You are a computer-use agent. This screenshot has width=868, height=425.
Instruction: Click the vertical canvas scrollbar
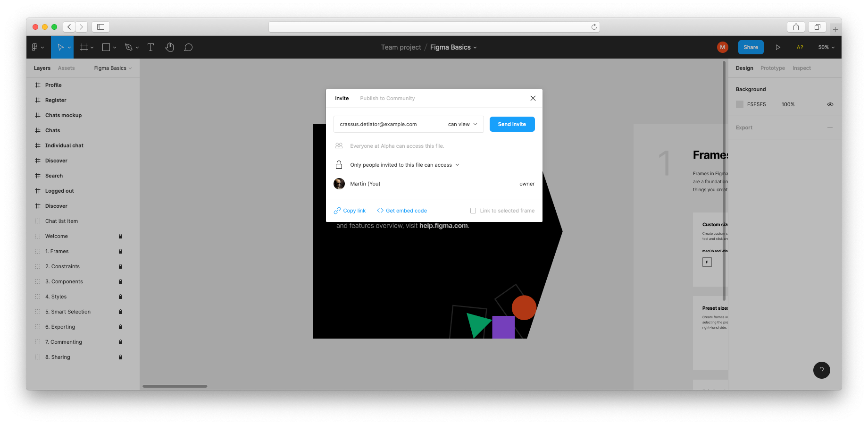pos(724,181)
